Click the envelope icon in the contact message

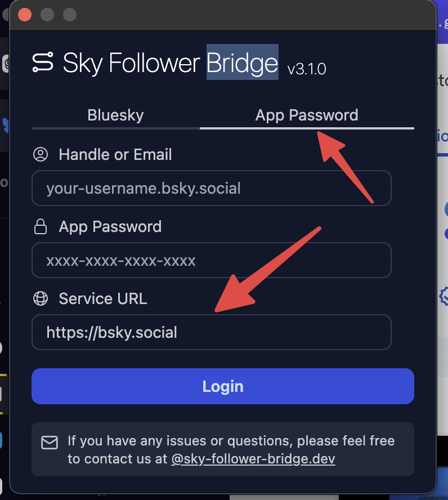point(50,443)
